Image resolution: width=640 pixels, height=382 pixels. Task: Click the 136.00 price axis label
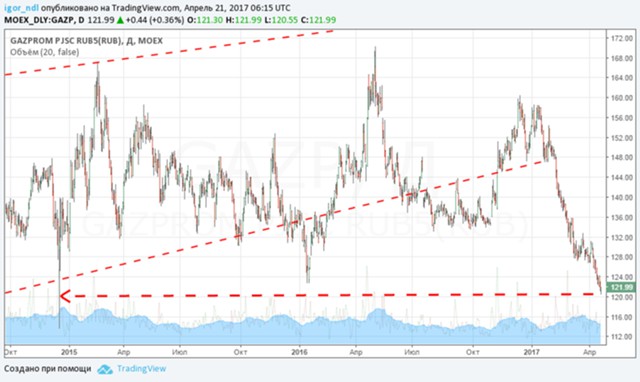point(622,218)
